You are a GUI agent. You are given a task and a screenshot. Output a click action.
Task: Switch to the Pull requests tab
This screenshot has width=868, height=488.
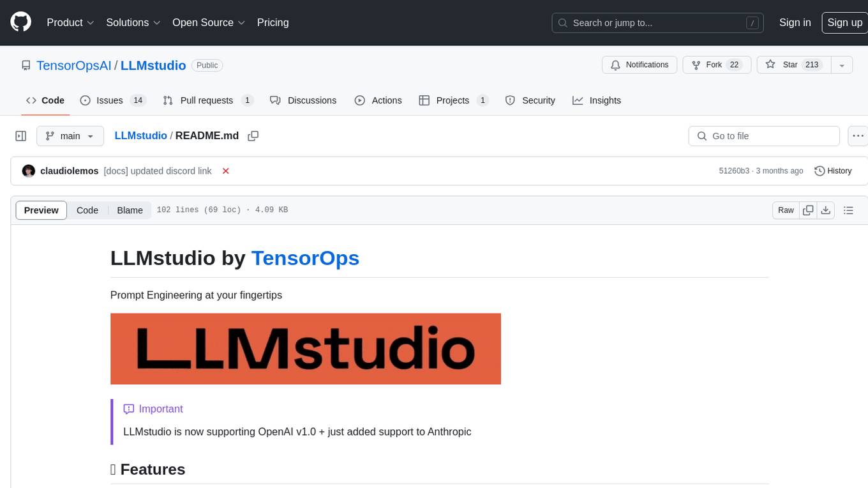point(208,100)
